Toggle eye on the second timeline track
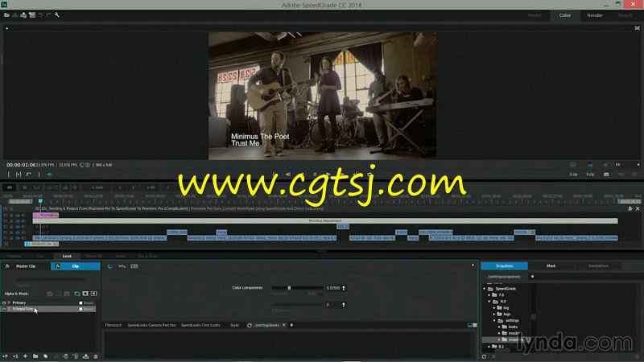Screen dimensions: 644x362 point(18,220)
